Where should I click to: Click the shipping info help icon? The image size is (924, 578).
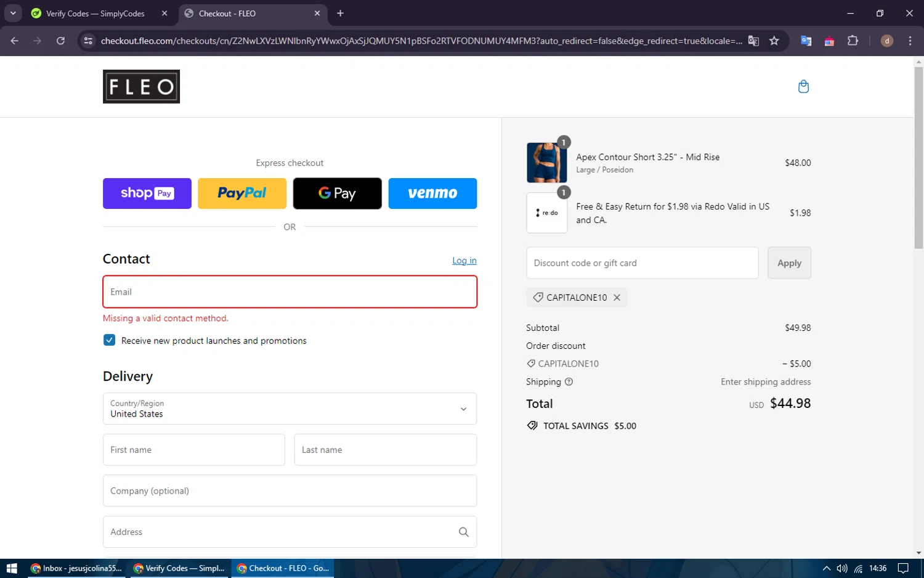569,382
